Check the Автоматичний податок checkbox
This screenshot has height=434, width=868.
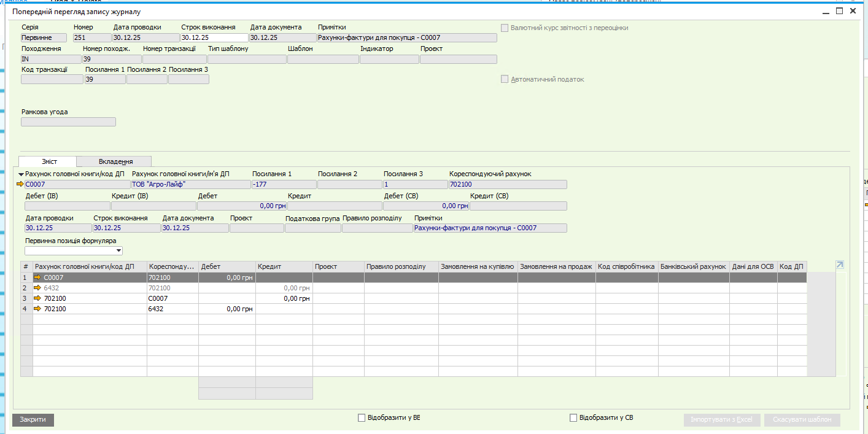coord(505,79)
